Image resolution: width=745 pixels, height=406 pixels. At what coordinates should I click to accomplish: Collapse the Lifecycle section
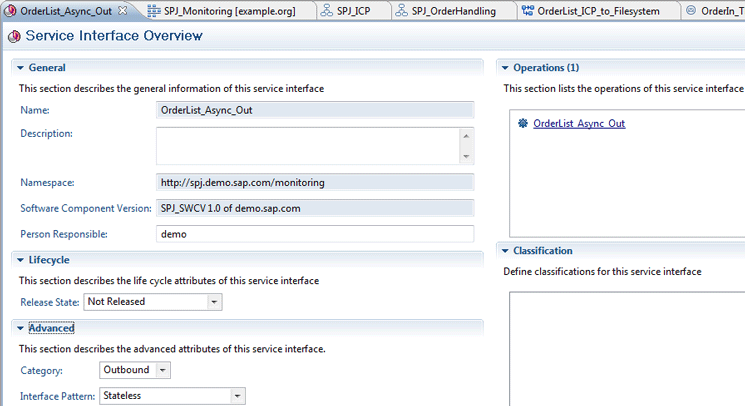point(20,260)
